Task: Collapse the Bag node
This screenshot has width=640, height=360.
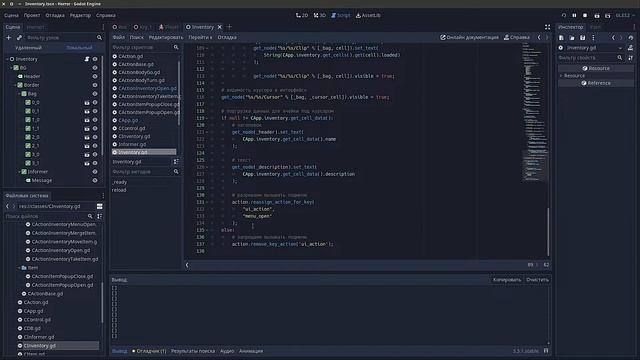Action: [x=19, y=94]
